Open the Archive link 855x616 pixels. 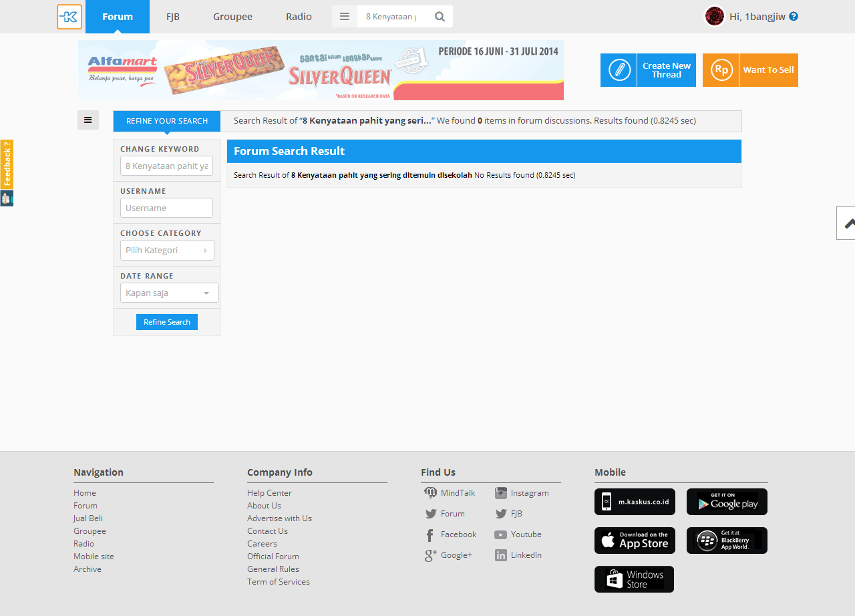point(88,569)
